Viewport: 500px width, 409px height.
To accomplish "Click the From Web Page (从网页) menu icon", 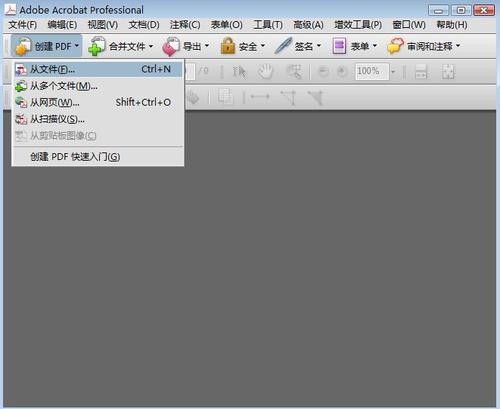I will pos(21,102).
